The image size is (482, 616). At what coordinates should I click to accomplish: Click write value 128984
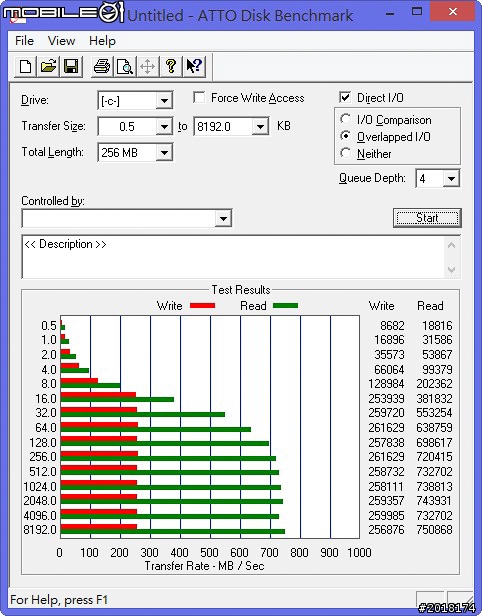pyautogui.click(x=386, y=383)
